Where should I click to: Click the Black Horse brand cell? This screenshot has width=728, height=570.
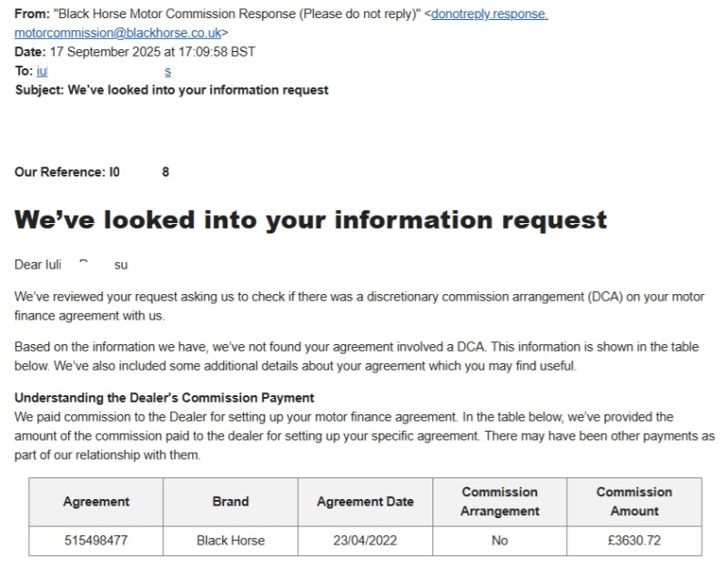click(230, 541)
